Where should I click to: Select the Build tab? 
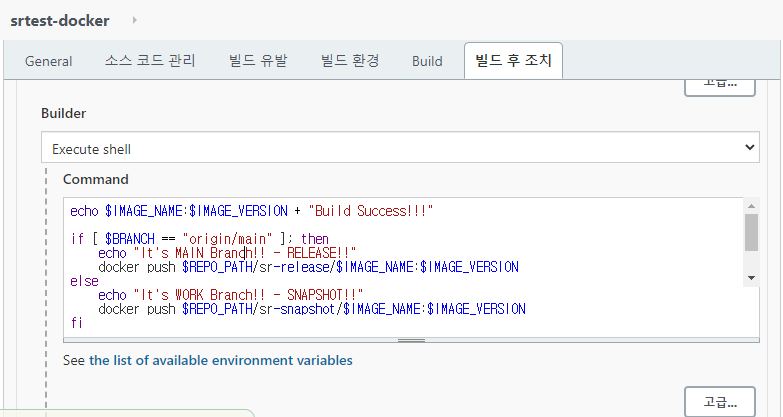coord(427,61)
